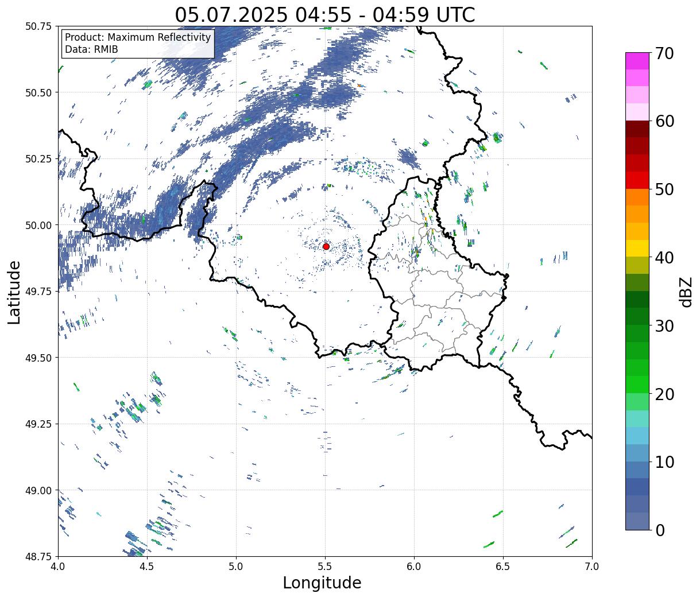Click the light blue colorbar segment above 10
Image resolution: width=700 pixels, height=597 pixels.
pos(637,452)
